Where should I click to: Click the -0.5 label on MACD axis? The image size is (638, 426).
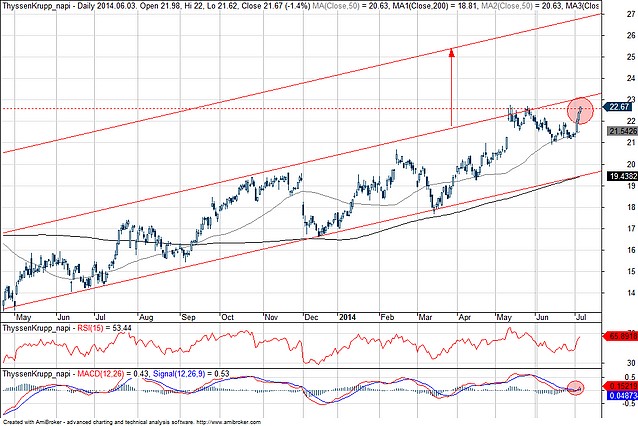[629, 404]
